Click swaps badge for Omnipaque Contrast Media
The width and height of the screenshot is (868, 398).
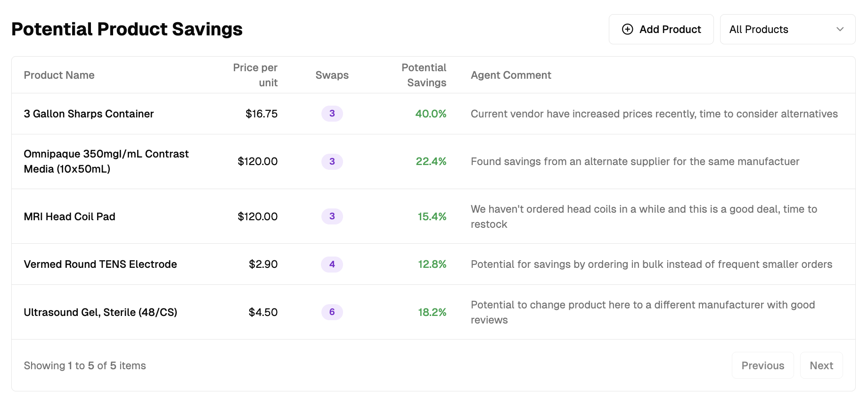[x=332, y=161]
